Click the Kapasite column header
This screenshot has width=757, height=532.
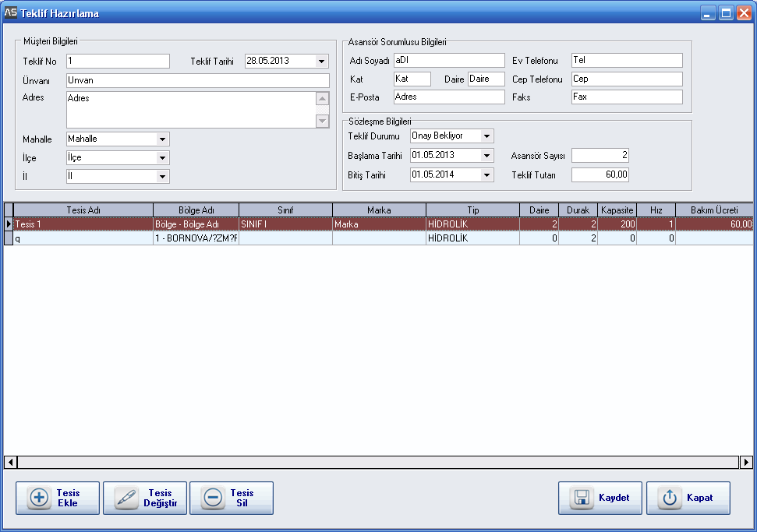pyautogui.click(x=617, y=210)
